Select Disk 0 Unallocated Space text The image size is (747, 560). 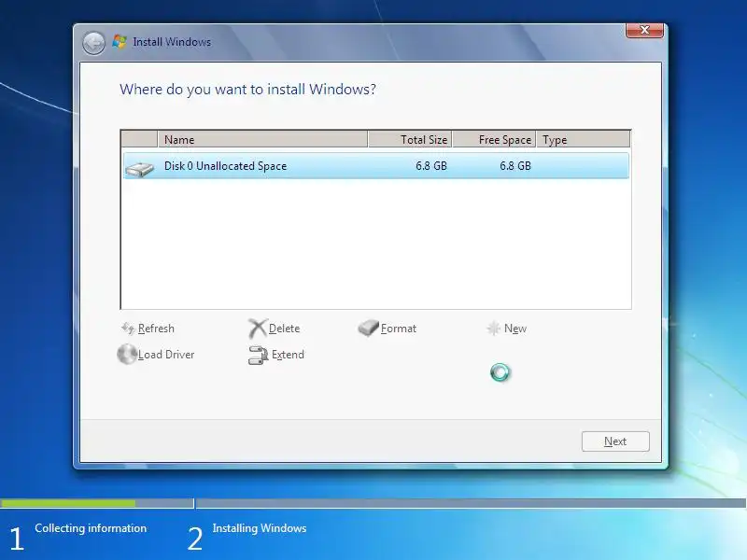(x=225, y=166)
